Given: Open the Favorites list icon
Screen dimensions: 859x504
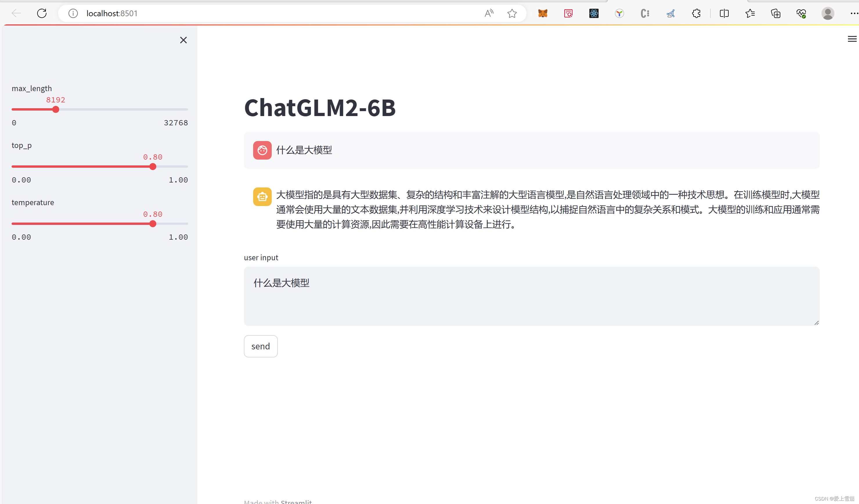Looking at the screenshot, I should click(750, 13).
